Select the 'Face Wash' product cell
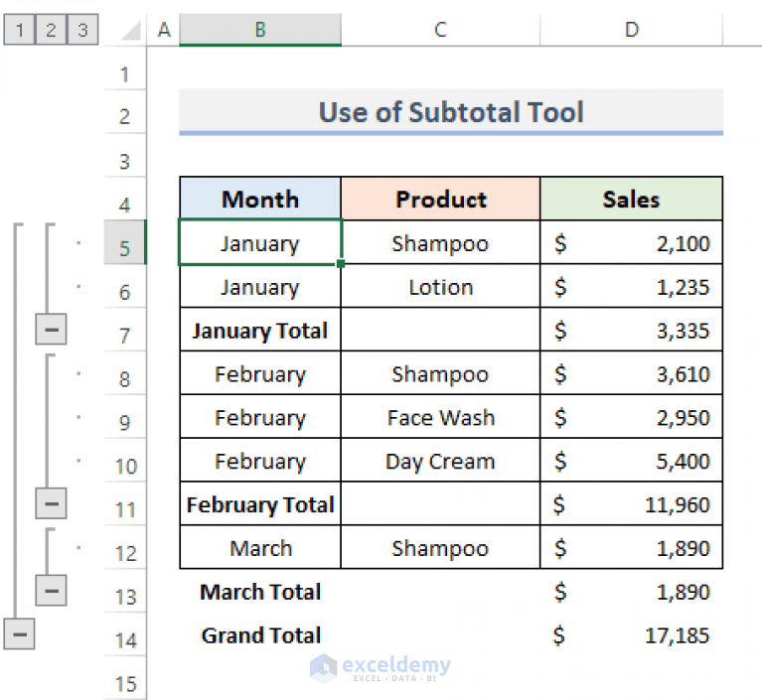 click(440, 417)
